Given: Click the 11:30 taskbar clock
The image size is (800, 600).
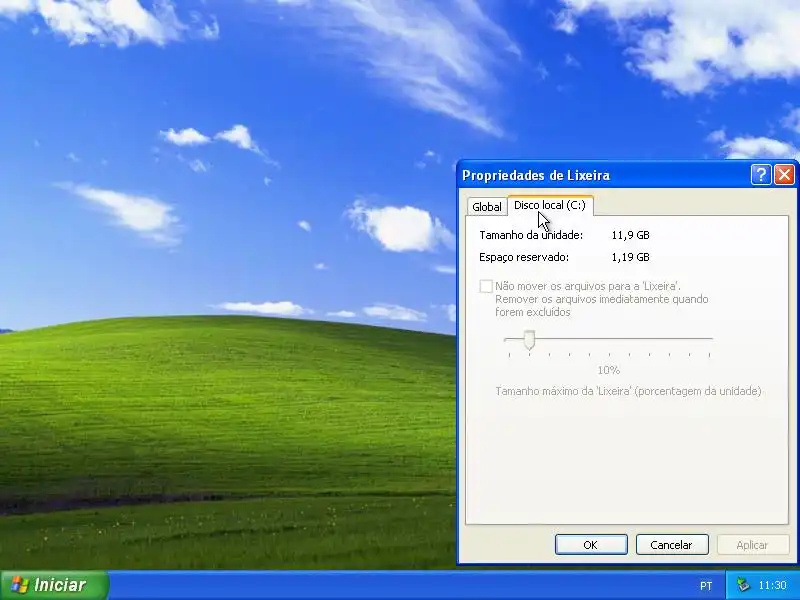Looking at the screenshot, I should tap(772, 585).
